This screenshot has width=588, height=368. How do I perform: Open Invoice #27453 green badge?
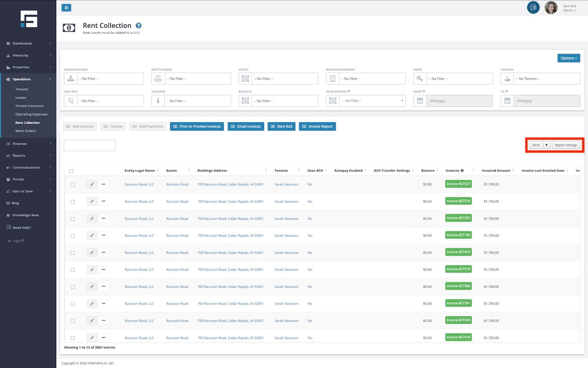(458, 252)
